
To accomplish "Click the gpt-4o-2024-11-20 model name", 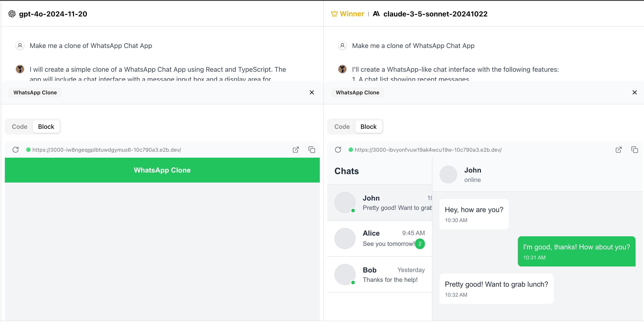I will click(x=53, y=14).
